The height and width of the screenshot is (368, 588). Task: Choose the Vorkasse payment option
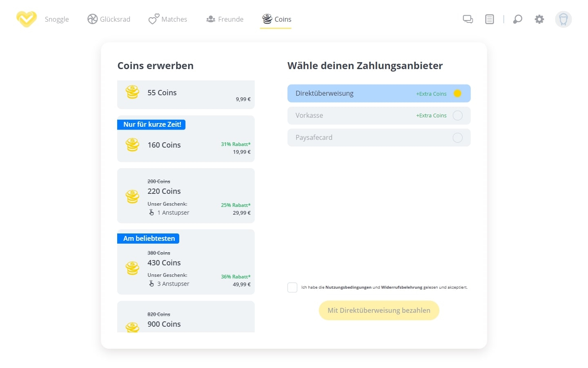pos(379,115)
